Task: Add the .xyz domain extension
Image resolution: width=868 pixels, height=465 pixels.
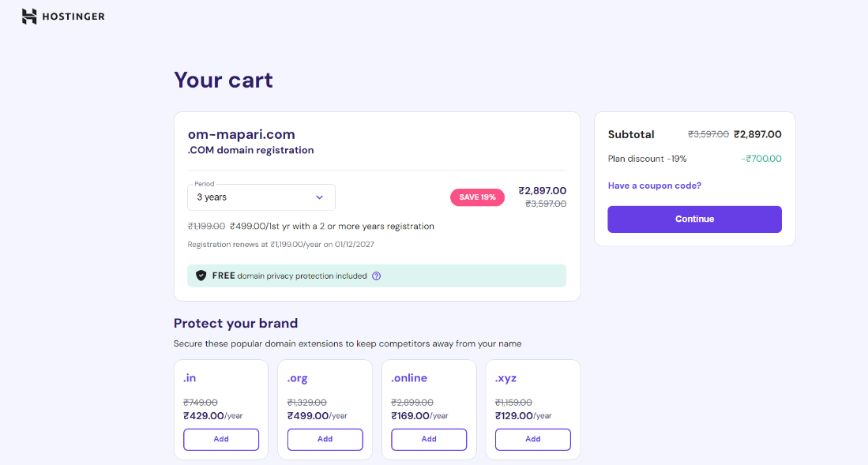Action: tap(532, 439)
